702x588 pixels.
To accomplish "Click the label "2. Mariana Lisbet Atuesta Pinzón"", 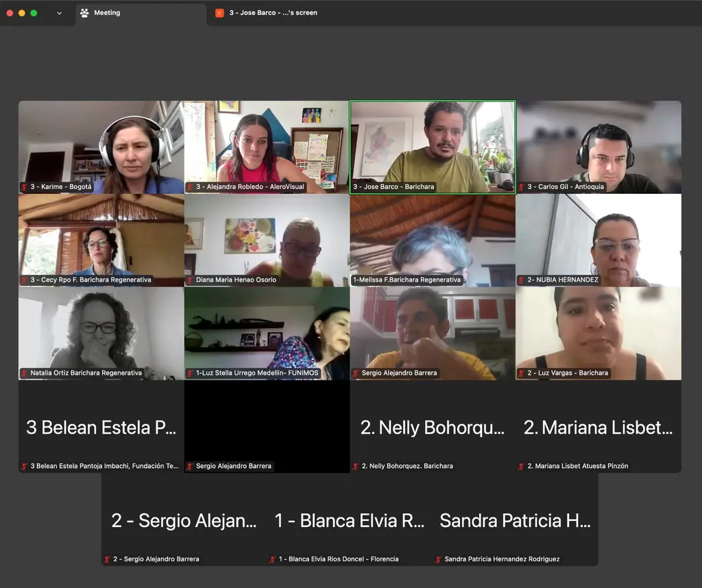I will (577, 466).
